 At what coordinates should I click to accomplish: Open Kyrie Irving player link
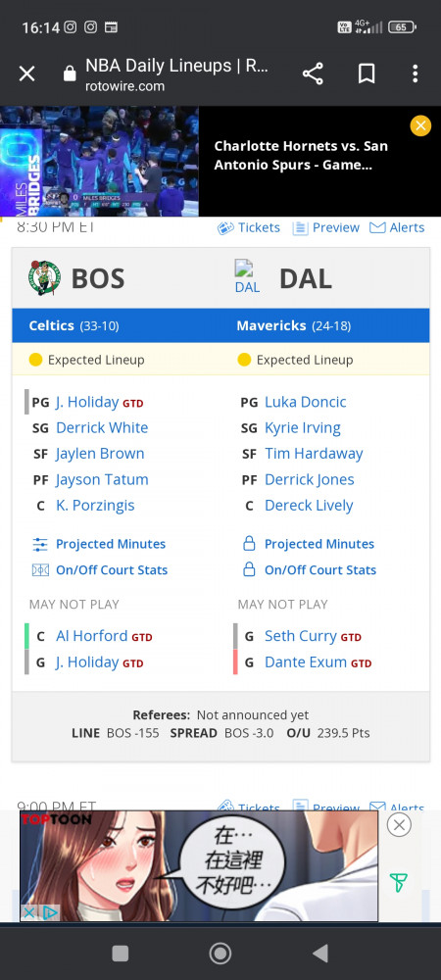click(x=303, y=428)
